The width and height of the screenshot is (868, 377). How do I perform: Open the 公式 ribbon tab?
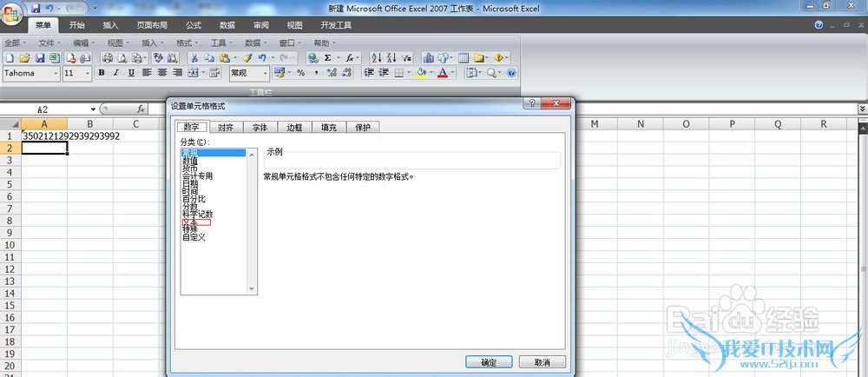click(x=194, y=25)
